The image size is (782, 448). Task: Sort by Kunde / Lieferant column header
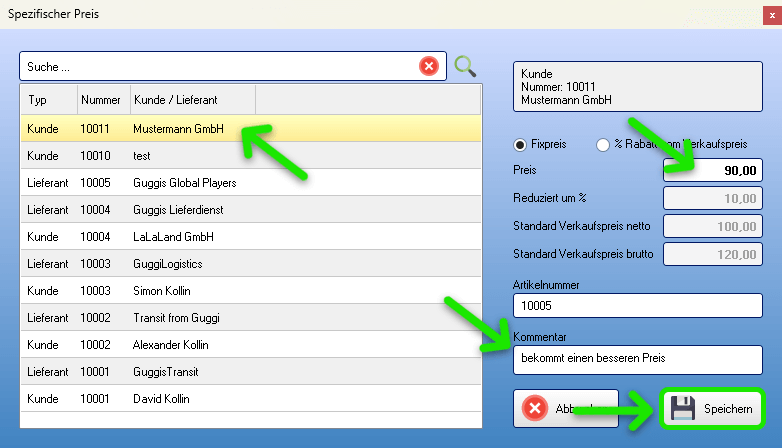click(190, 100)
